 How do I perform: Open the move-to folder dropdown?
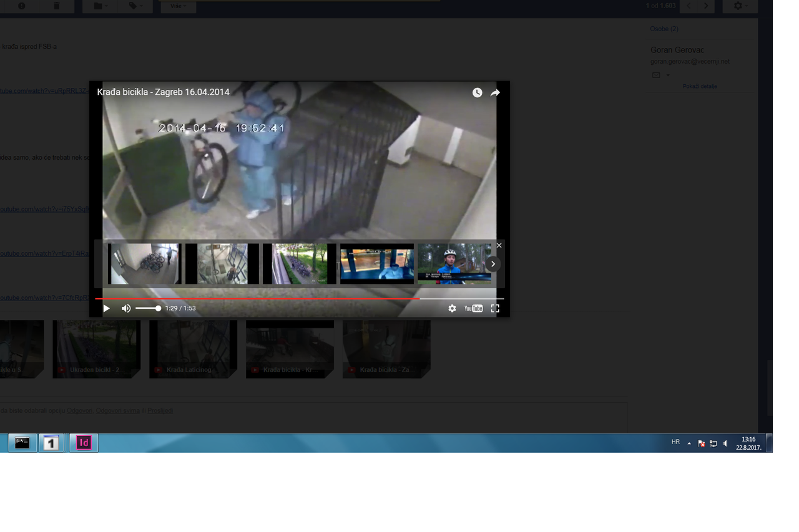point(100,6)
